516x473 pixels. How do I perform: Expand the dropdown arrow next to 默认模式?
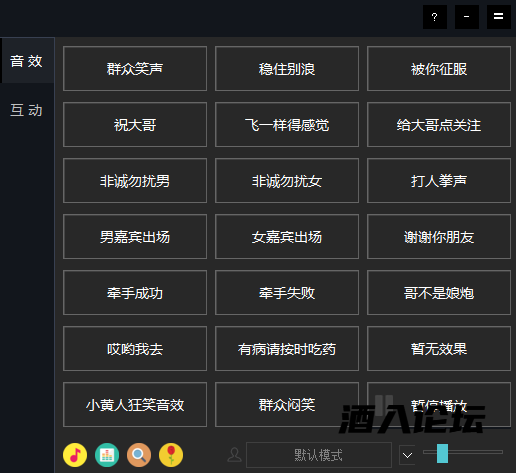(407, 455)
